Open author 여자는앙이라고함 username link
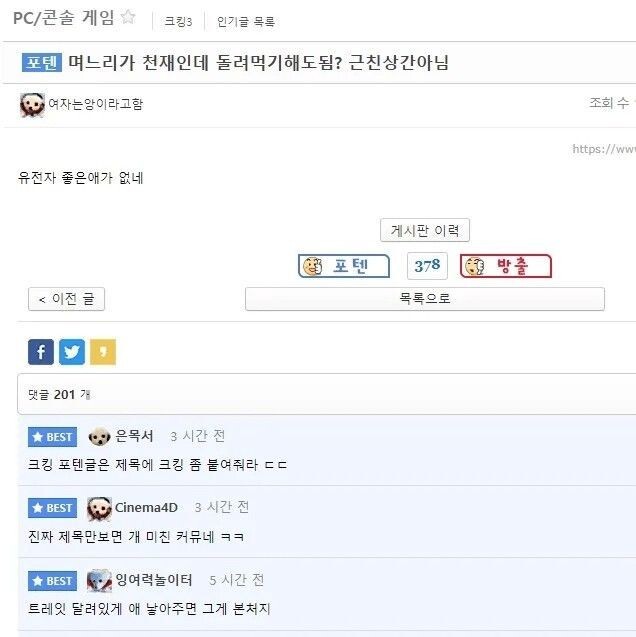Image resolution: width=636 pixels, height=637 pixels. (x=96, y=104)
